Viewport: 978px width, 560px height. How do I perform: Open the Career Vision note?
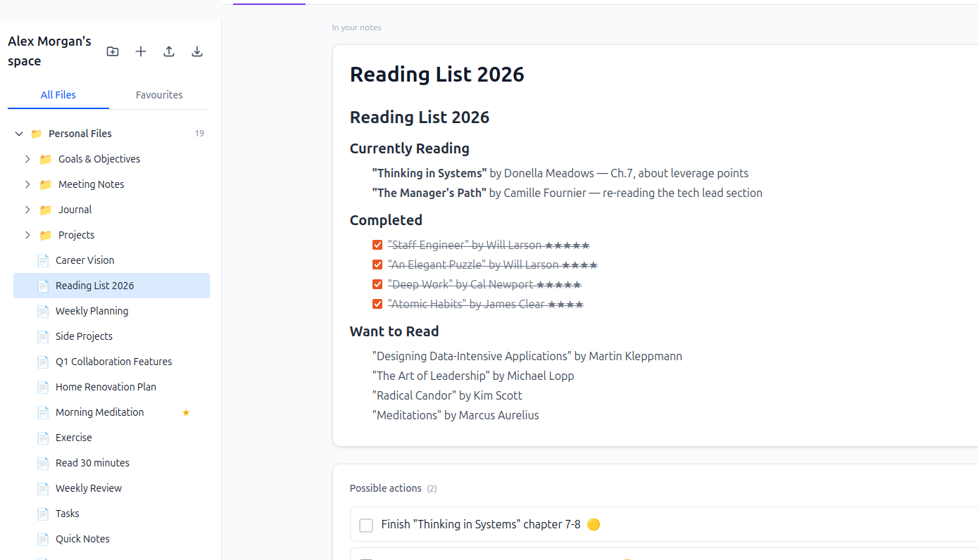pyautogui.click(x=111, y=260)
